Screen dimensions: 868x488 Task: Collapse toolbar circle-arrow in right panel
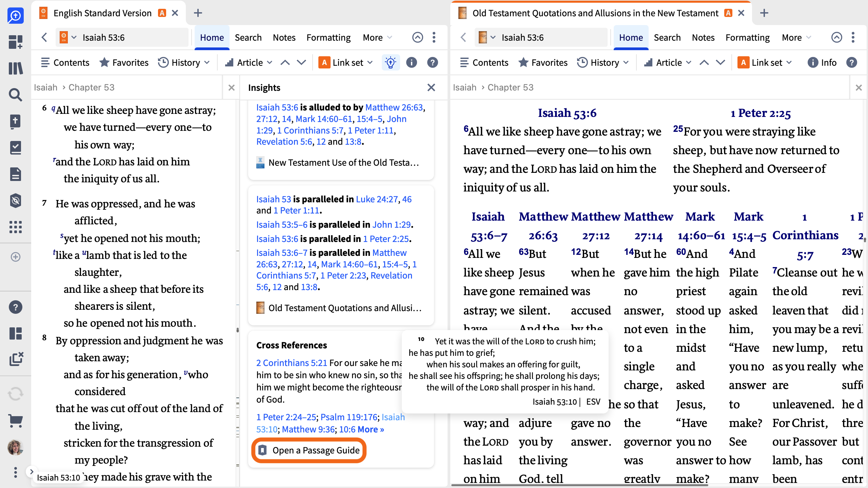pyautogui.click(x=836, y=37)
